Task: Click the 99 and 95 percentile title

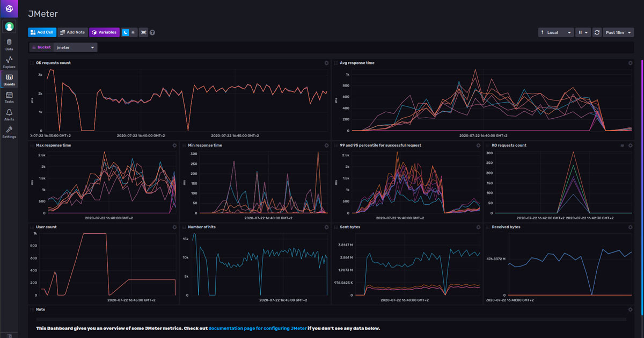Action: pyautogui.click(x=380, y=145)
